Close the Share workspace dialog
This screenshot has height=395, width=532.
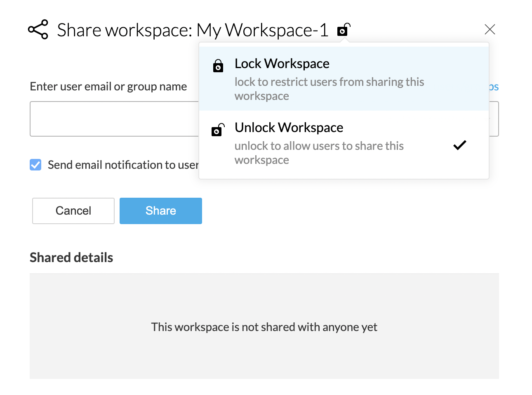[x=490, y=29]
